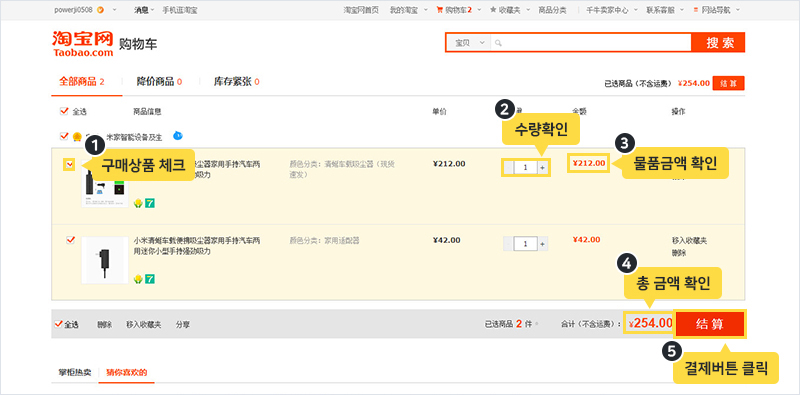This screenshot has width=800, height=395.
Task: Expand the 网站导航 dropdown arrow
Action: 738,10
